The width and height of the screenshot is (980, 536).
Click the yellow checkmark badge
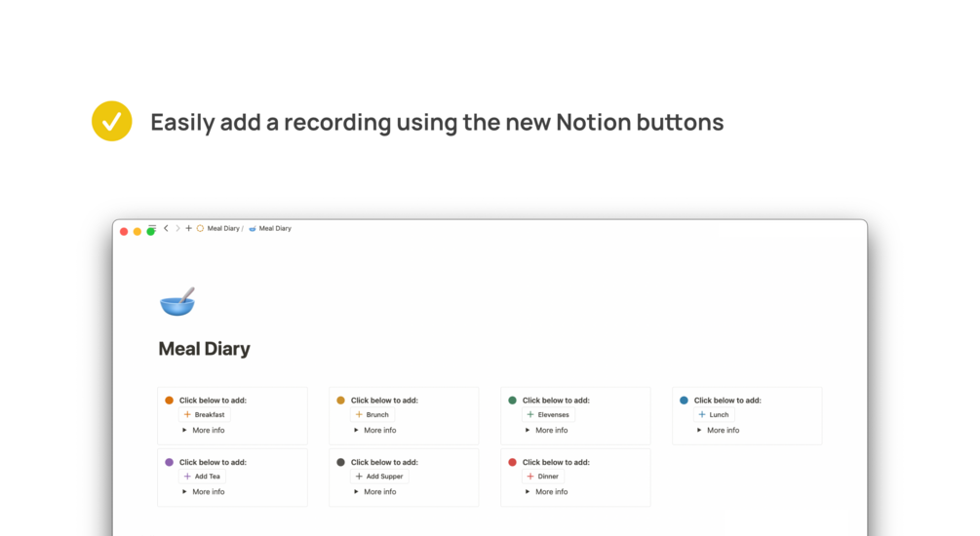coord(111,122)
